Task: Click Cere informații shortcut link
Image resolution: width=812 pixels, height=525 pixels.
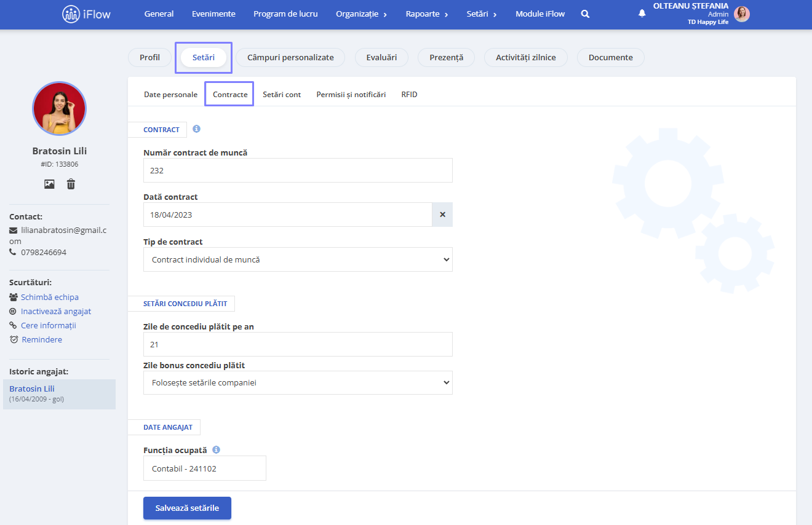Action: tap(49, 325)
